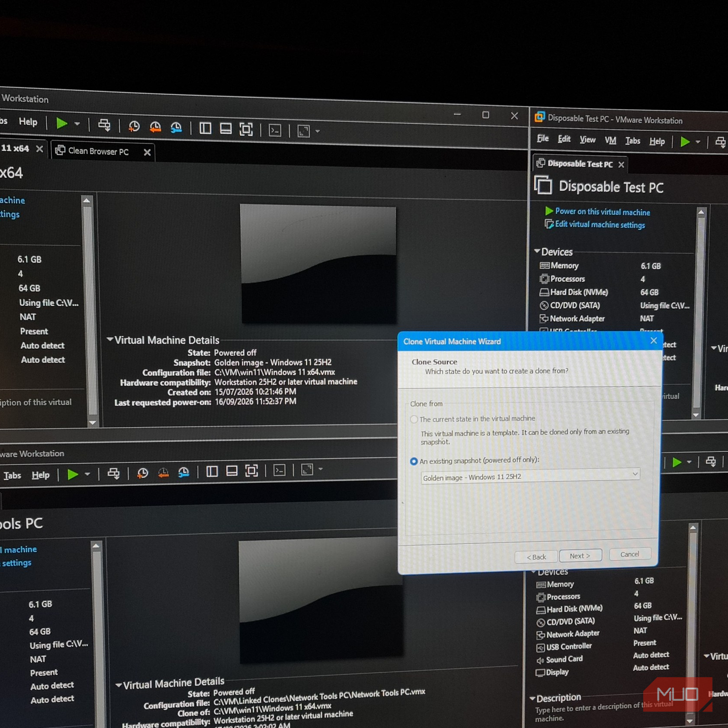Click Next in Clone Virtual Machine Wizard

click(x=581, y=556)
